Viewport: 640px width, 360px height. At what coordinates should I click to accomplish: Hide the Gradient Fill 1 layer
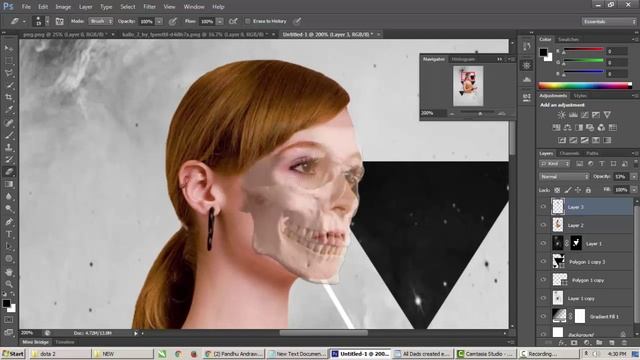[x=543, y=316]
